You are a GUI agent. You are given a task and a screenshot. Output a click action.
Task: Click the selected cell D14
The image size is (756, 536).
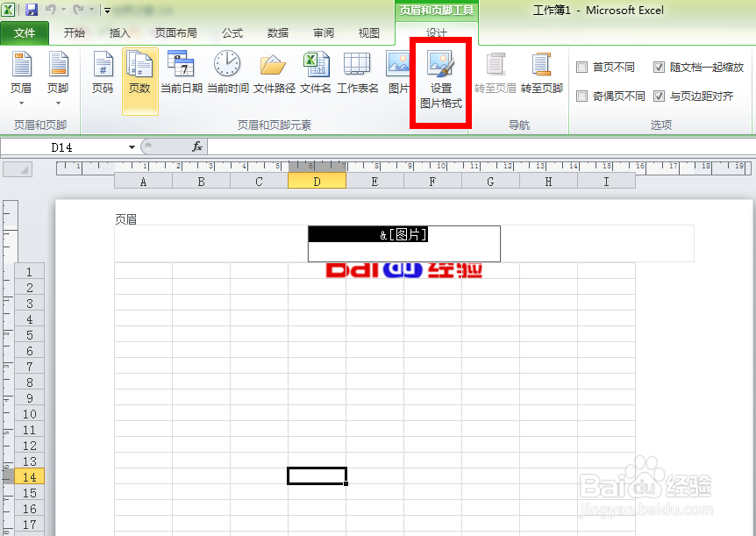[x=317, y=475]
